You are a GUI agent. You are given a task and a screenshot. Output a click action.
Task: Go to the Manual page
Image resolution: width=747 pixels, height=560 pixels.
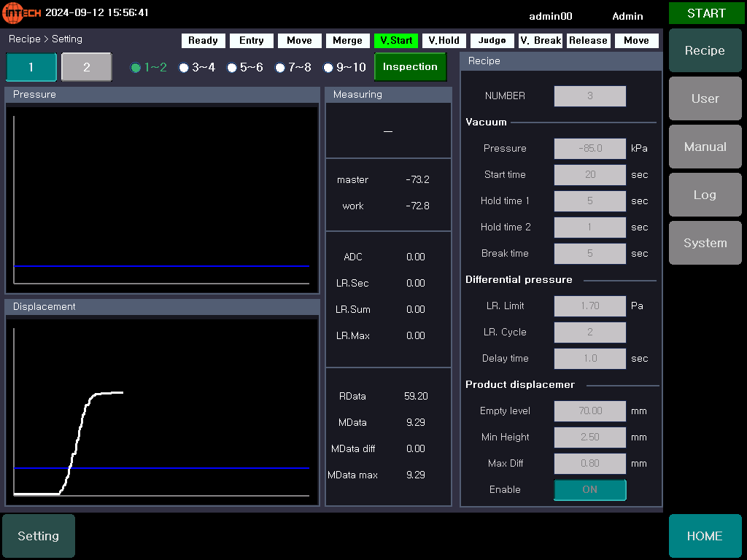coord(705,147)
